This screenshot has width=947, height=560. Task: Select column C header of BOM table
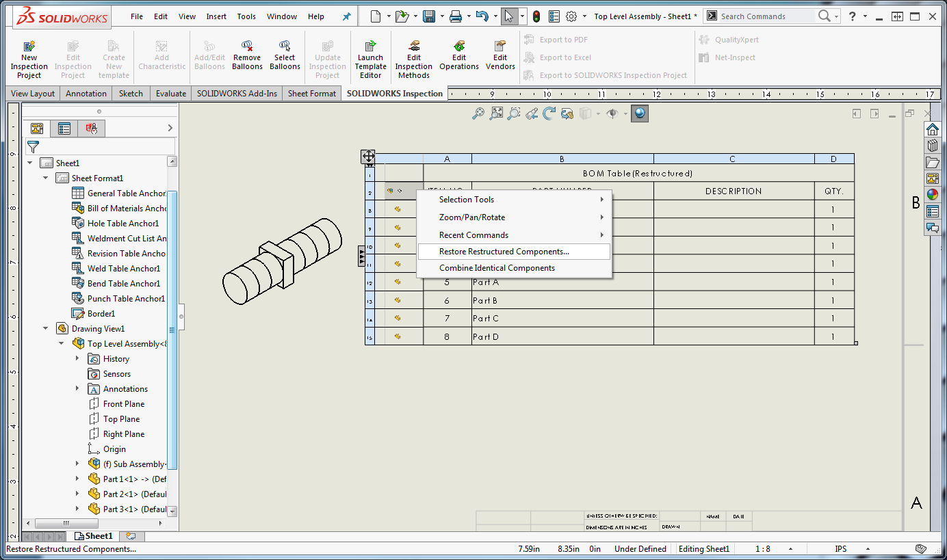tap(734, 159)
